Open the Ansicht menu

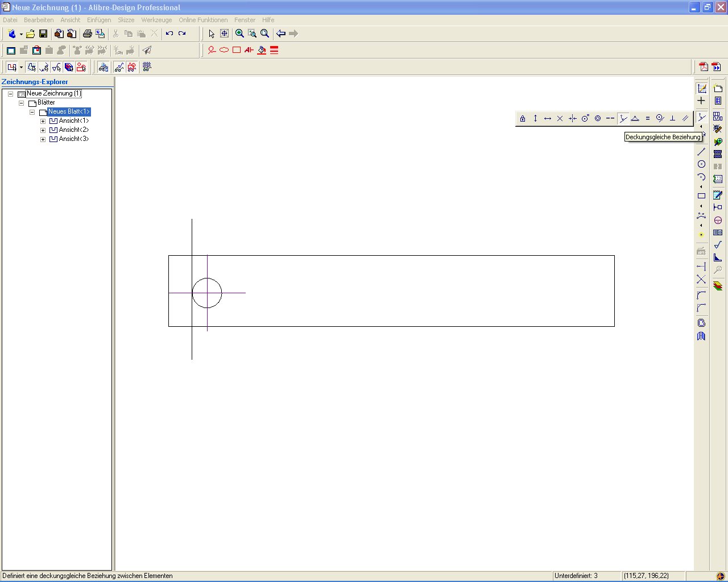[71, 20]
